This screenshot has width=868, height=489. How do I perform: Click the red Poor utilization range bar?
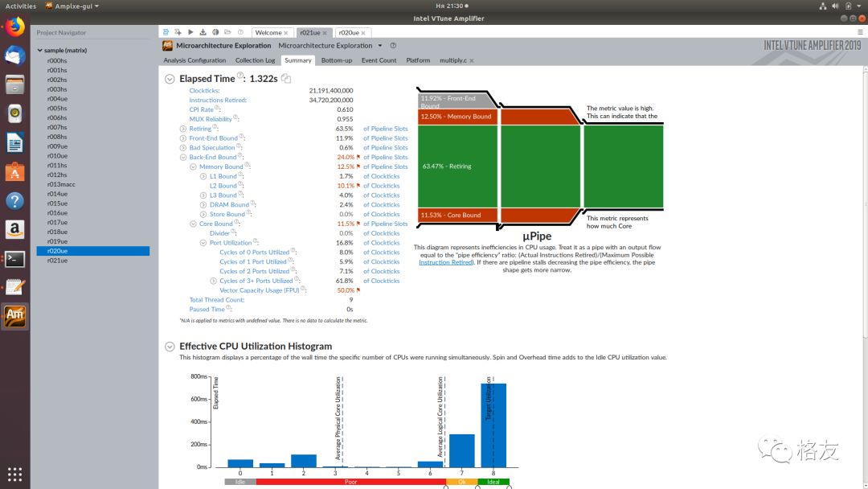(x=351, y=482)
